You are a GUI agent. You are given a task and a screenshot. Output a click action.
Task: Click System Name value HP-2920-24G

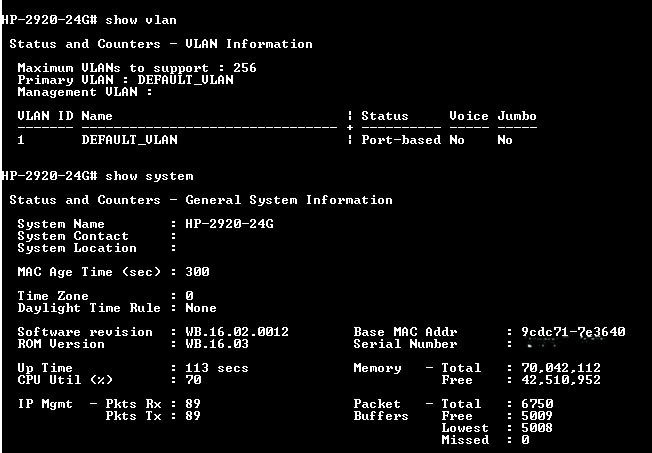[x=229, y=224]
